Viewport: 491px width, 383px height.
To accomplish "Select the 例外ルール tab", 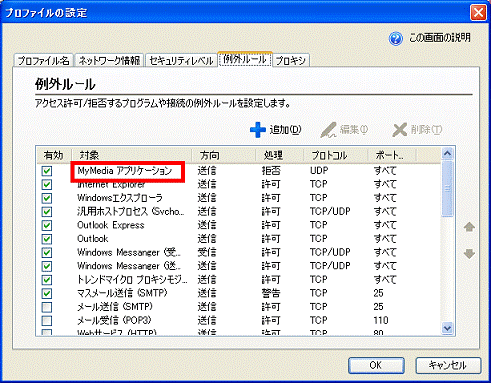I will click(245, 59).
